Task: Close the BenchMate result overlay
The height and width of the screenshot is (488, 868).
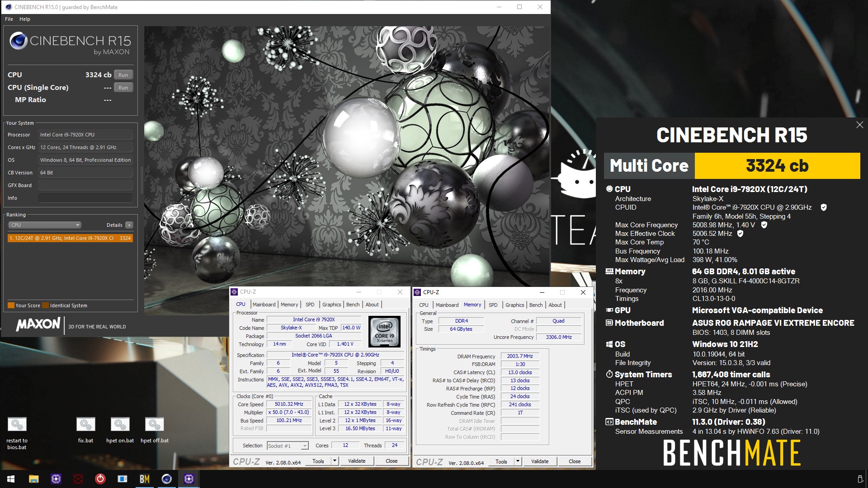Action: coord(859,125)
